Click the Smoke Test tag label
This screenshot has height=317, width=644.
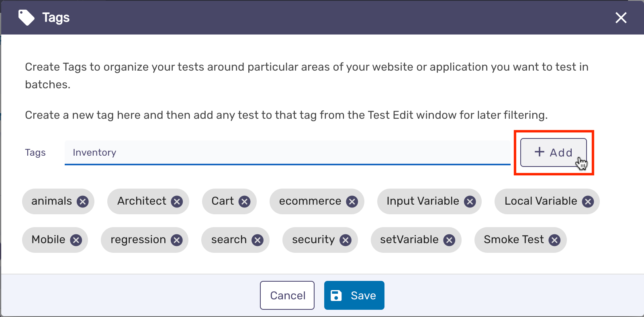coord(514,240)
